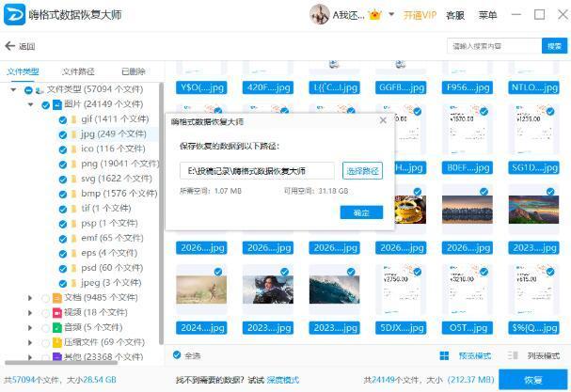Uncheck the svg file type checkbox

[63, 180]
